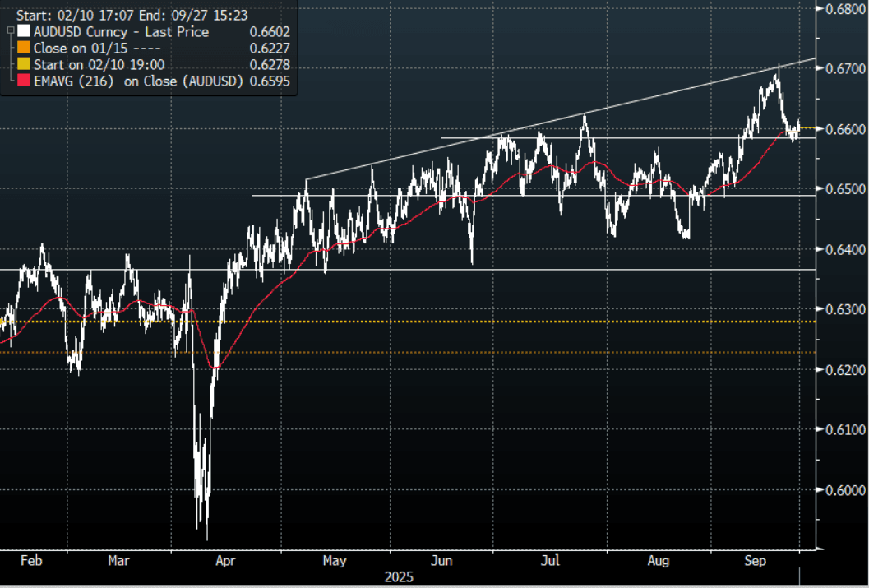Click the Apr label on time axis
The height and width of the screenshot is (588, 869).
click(224, 561)
